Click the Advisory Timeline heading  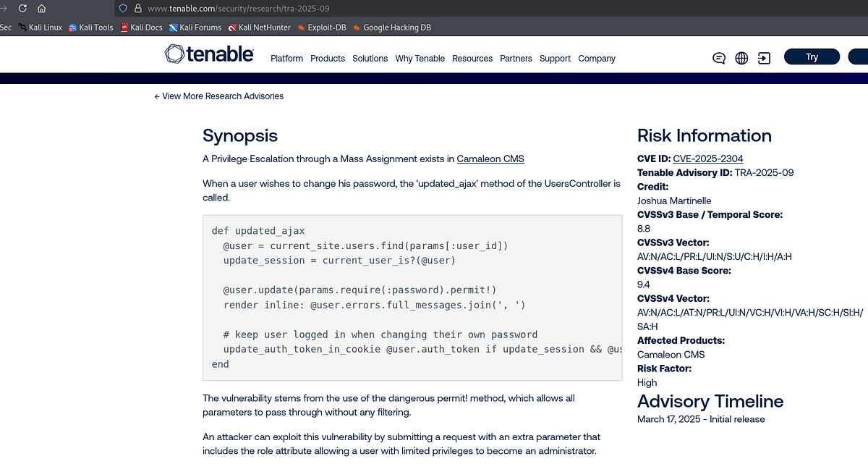coord(710,402)
